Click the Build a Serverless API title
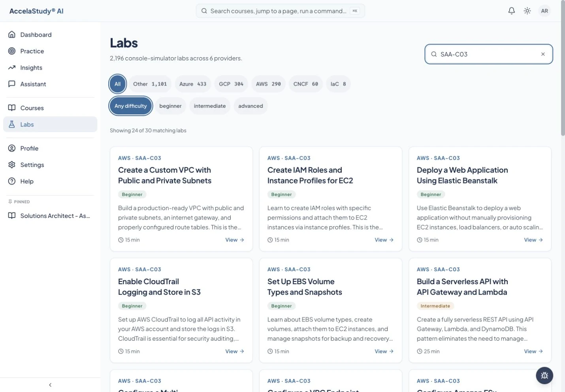The height and width of the screenshot is (392, 565). 462,287
